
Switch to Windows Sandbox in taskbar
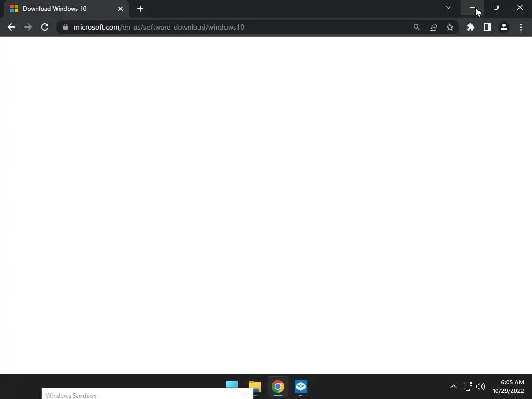point(301,386)
